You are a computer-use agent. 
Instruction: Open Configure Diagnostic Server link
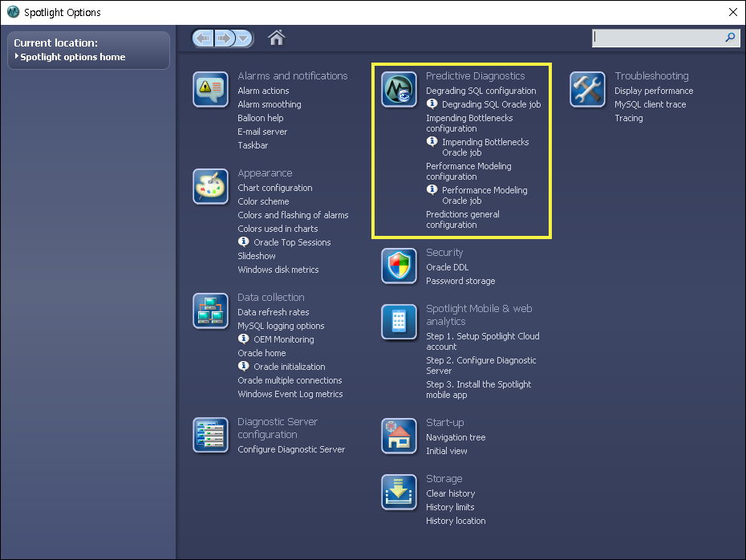click(x=291, y=449)
